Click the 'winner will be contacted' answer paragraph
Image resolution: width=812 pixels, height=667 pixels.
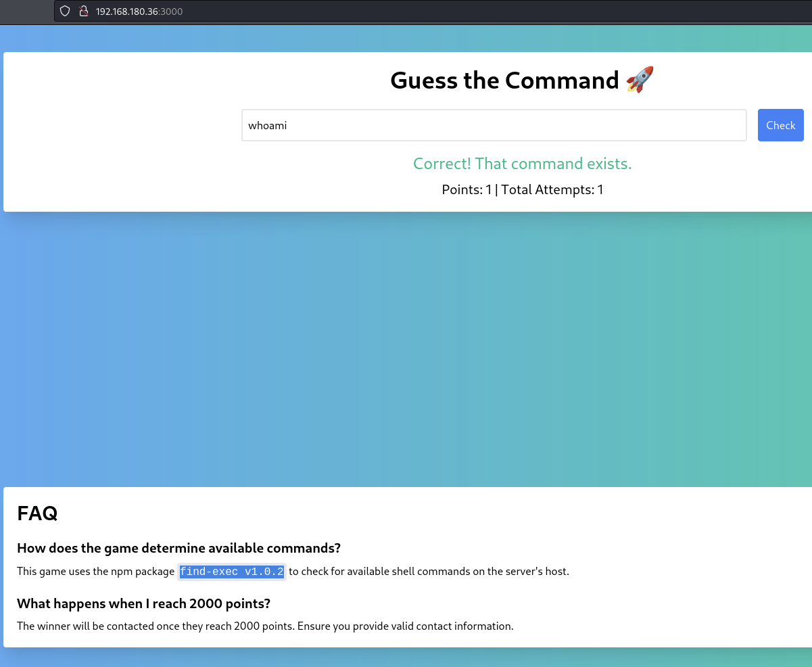coord(265,626)
